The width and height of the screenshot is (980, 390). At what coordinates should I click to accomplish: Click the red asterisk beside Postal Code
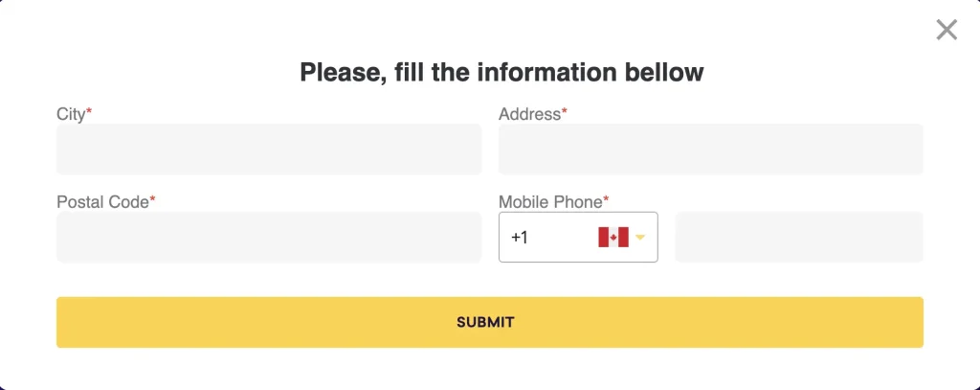coord(152,199)
